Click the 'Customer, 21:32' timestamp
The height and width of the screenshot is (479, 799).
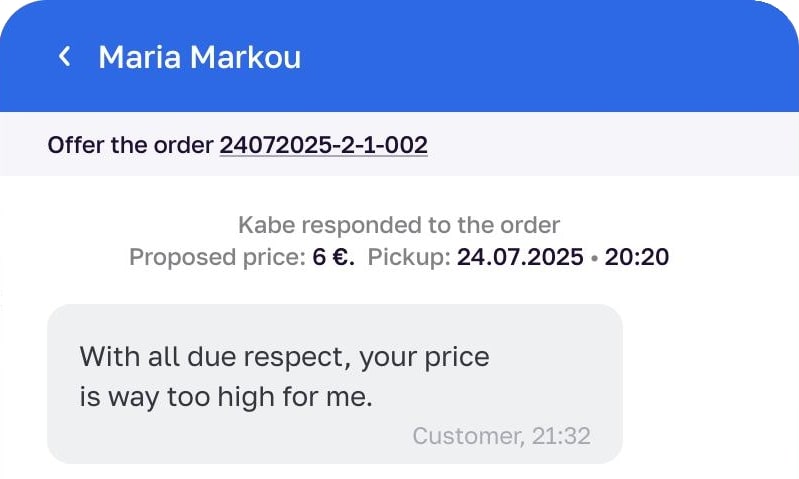pos(501,436)
